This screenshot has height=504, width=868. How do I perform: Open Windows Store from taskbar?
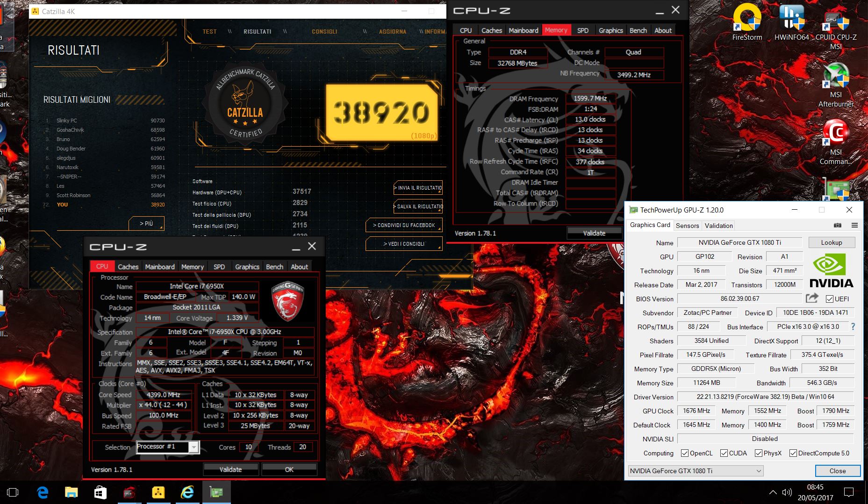100,492
